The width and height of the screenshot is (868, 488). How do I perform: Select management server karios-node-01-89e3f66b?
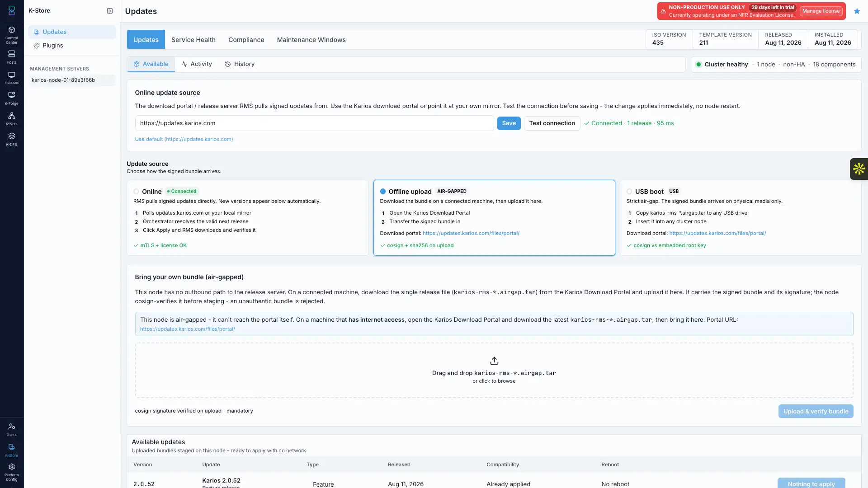(x=72, y=80)
